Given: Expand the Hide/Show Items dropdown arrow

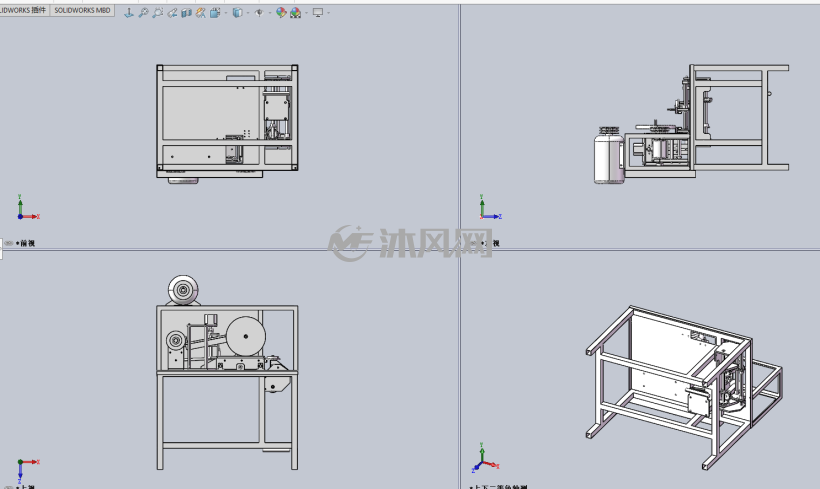Looking at the screenshot, I should point(270,13).
